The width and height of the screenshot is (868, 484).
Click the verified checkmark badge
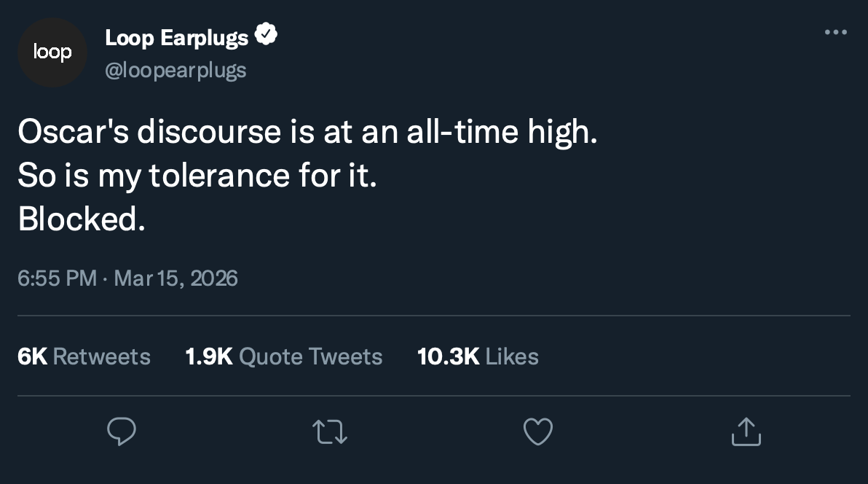[267, 36]
